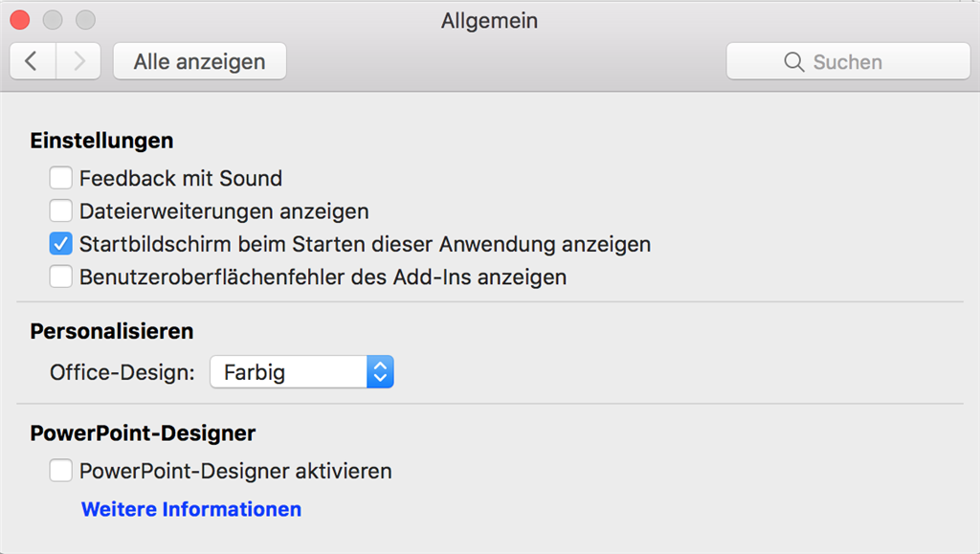Open the Weitere Informationen link

pos(191,509)
